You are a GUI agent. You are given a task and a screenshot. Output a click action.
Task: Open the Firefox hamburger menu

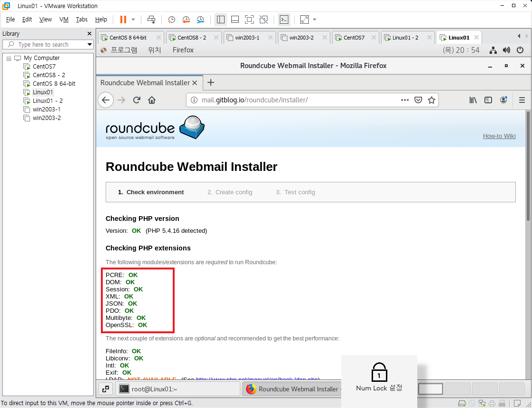[522, 100]
